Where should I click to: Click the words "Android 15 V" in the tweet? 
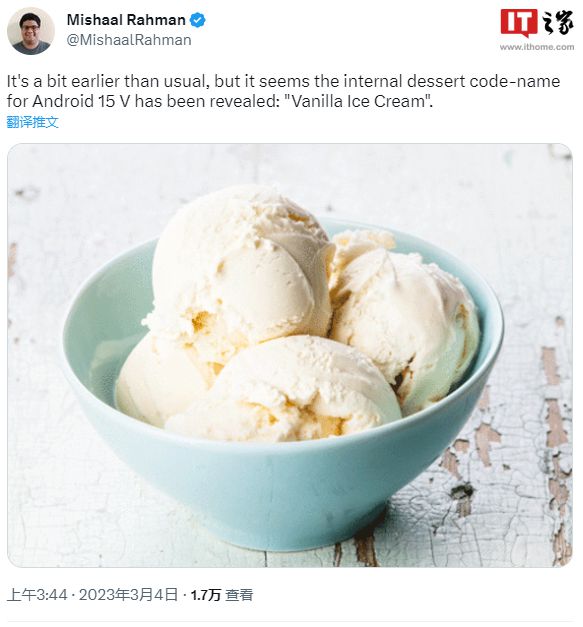(x=81, y=101)
